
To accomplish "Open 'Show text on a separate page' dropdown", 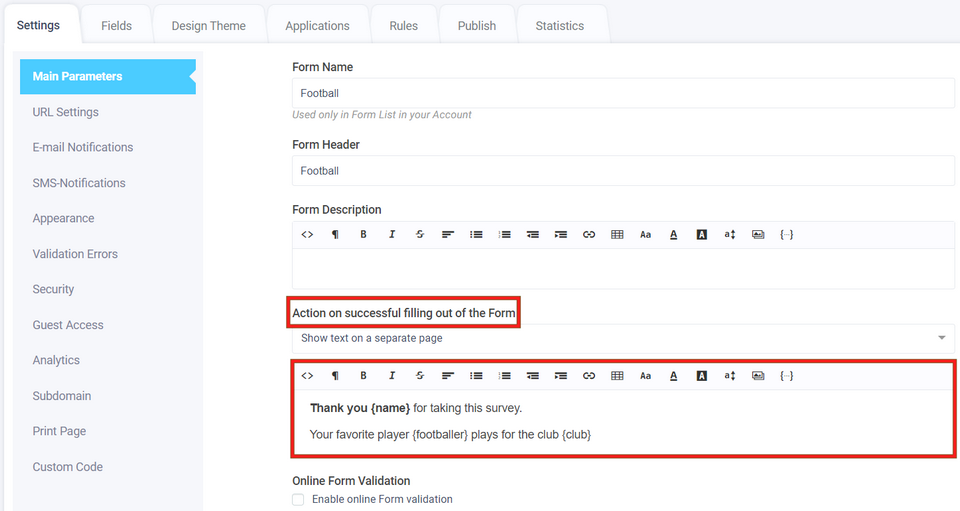I will coord(623,338).
